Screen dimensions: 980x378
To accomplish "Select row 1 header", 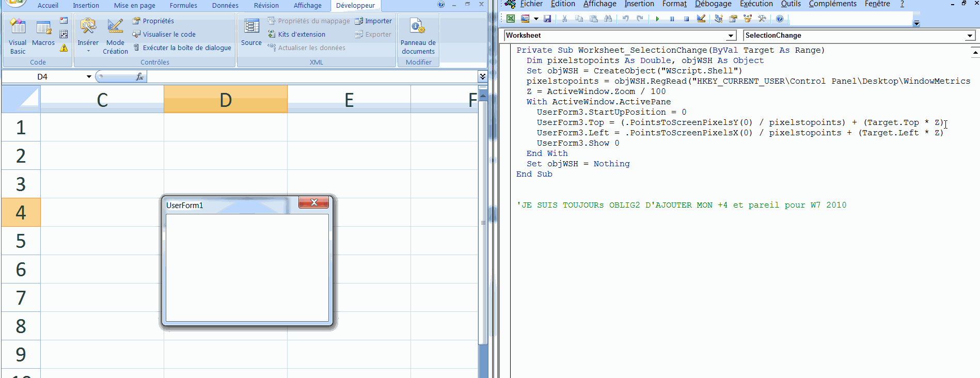I will (21, 127).
